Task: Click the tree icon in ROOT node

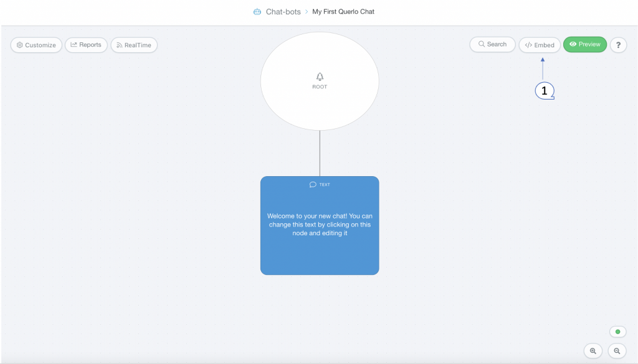Action: tap(320, 77)
